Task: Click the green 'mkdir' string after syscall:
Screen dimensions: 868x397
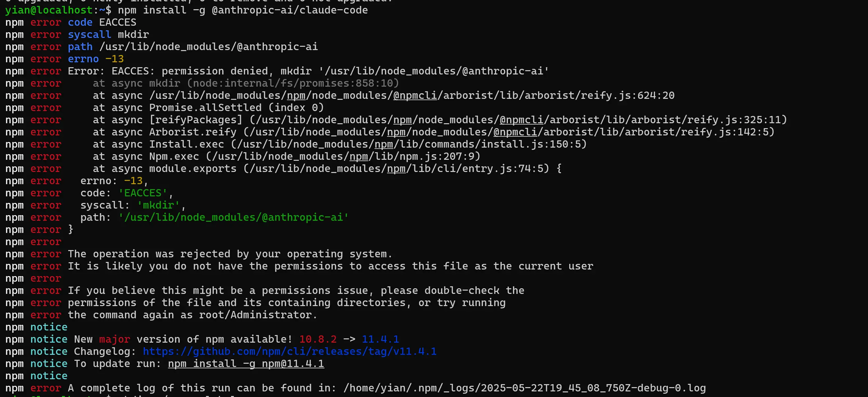Action: 158,205
